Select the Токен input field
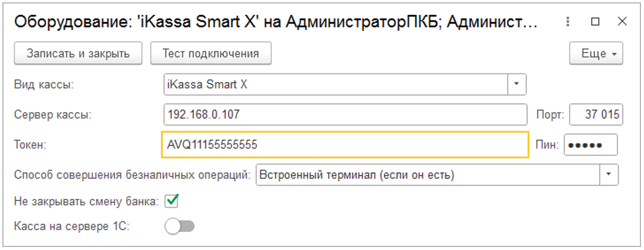Screen dimensions: 644x250 [x=344, y=145]
